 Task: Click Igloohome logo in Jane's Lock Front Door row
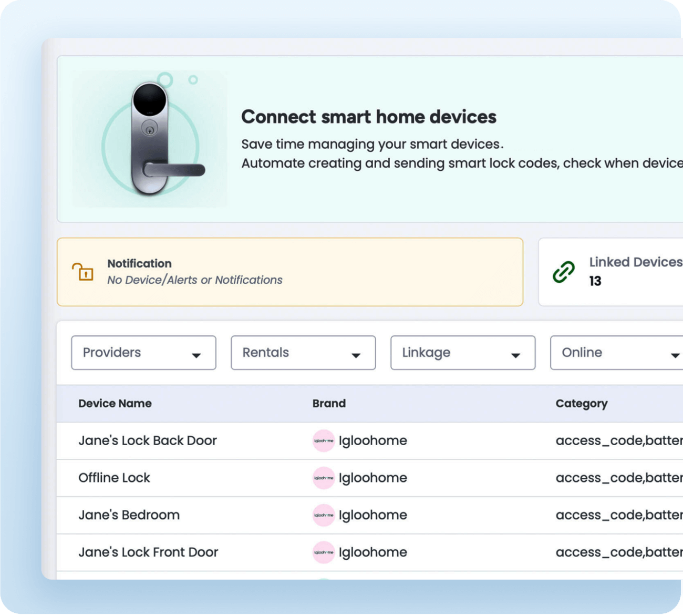coord(324,552)
